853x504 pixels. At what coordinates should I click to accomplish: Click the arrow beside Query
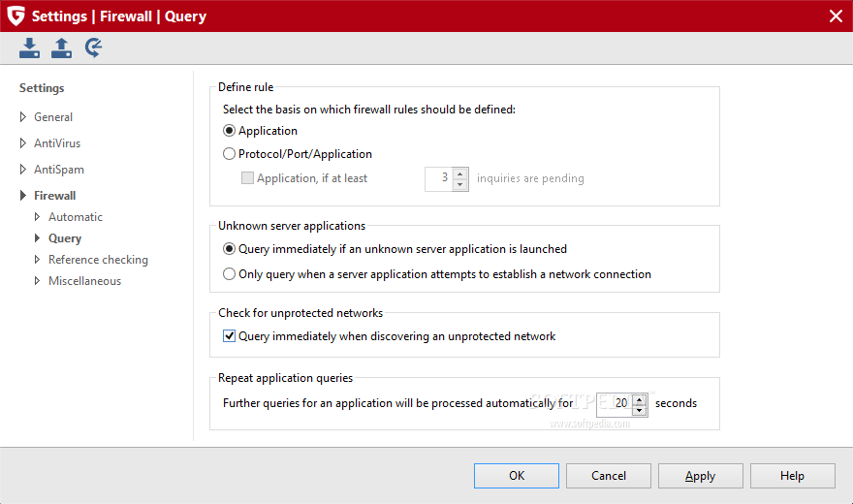(37, 237)
